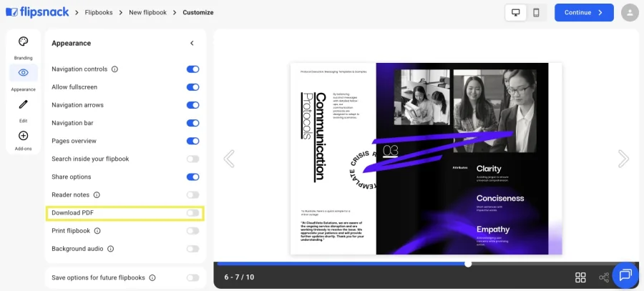Switch to mobile preview mode
The width and height of the screenshot is (644, 291).
[536, 13]
